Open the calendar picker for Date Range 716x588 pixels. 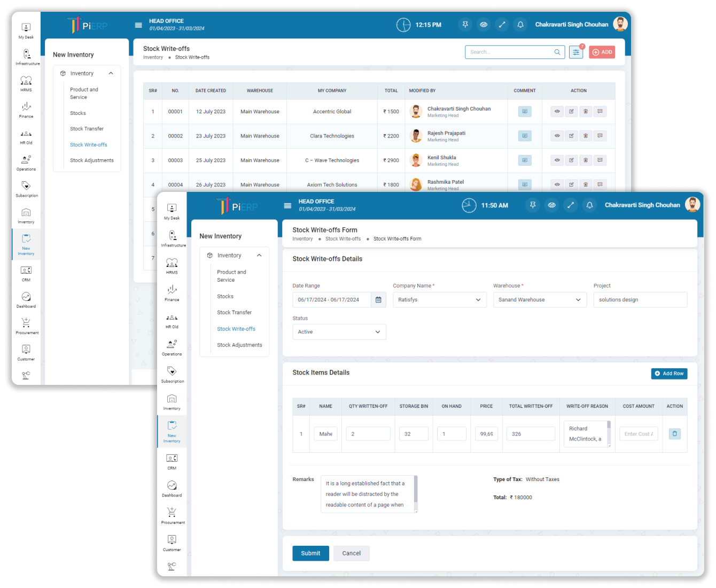[378, 300]
